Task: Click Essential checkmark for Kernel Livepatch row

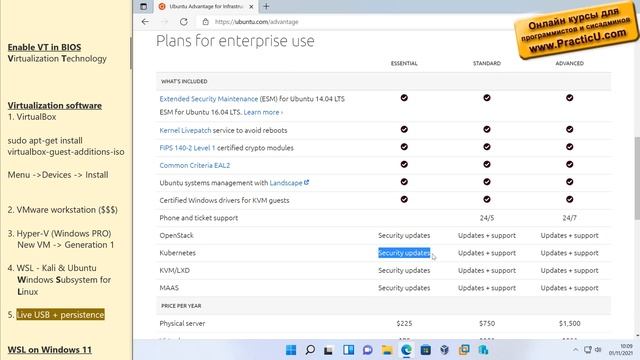Action: pos(404,129)
